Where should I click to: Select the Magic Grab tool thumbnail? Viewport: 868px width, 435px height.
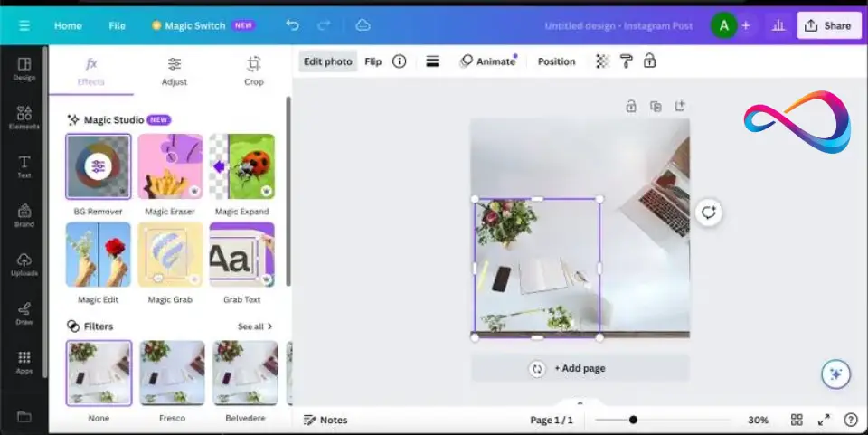tap(170, 255)
